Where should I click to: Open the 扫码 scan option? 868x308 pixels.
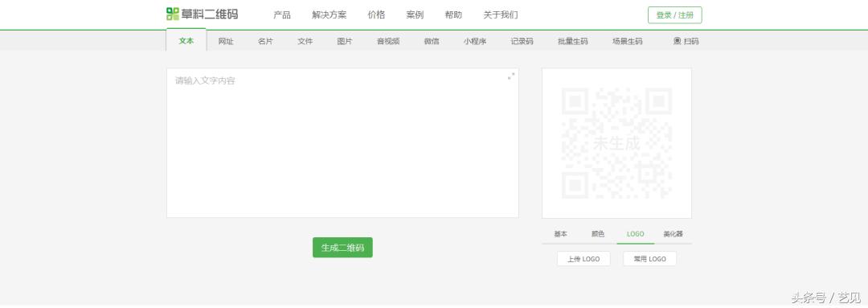(686, 41)
